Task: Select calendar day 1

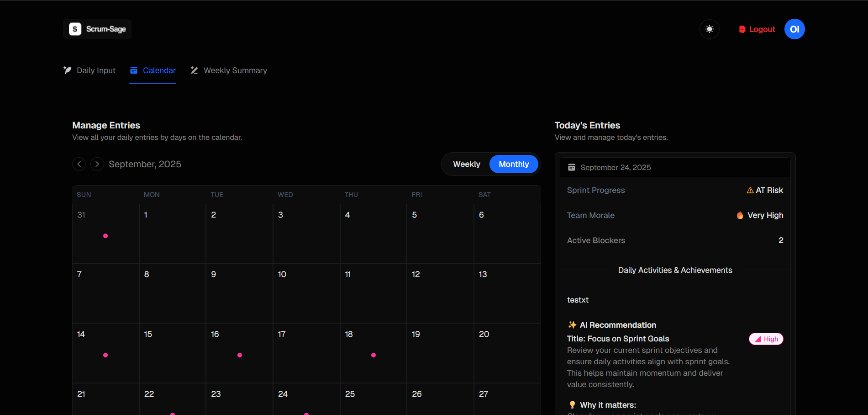Action: [x=173, y=234]
